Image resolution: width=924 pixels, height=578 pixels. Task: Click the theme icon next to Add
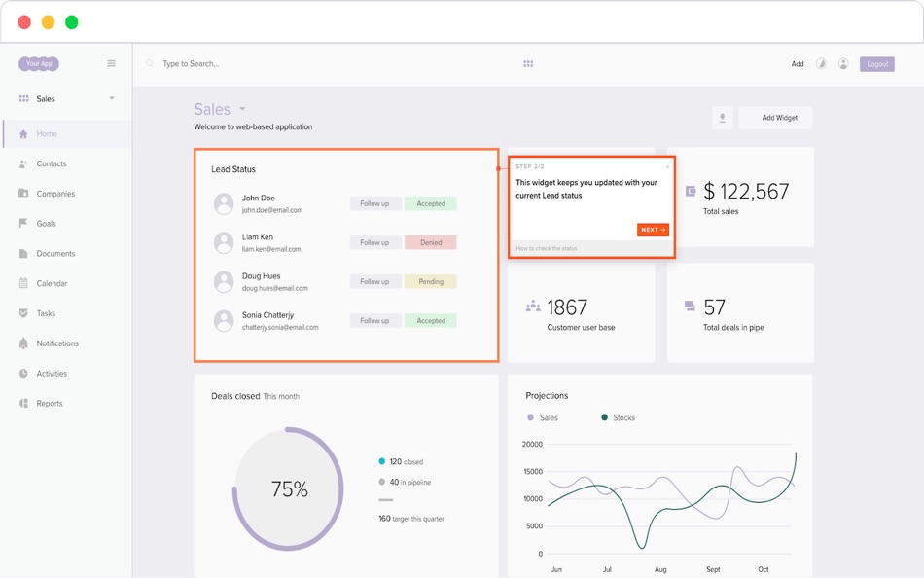tap(821, 63)
